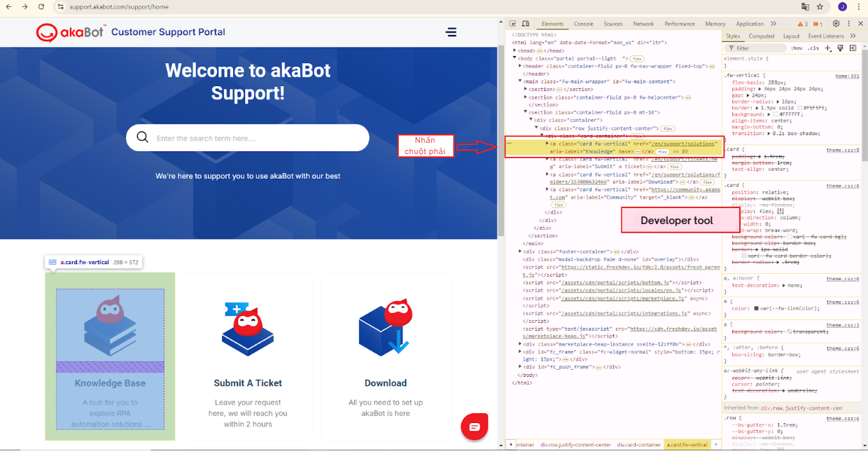Click the browser Forward arrow
Viewport: 868px width, 456px height.
pos(25,6)
